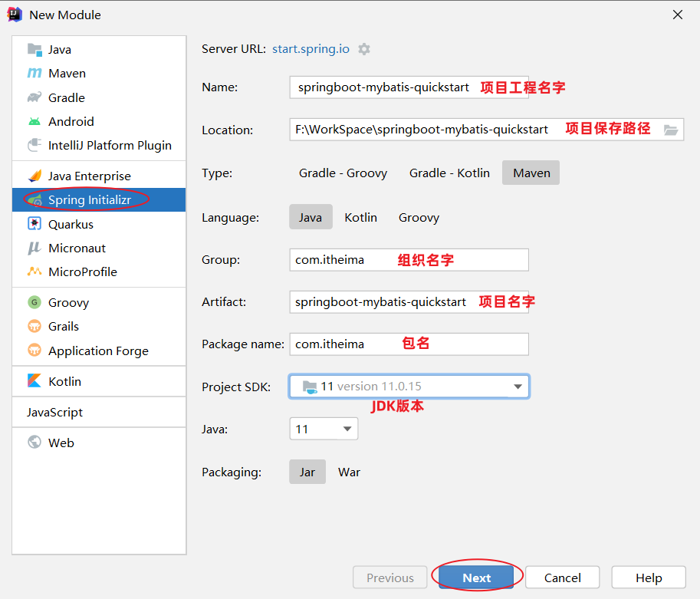
Task: Select the Kotlin language option
Action: 360,217
